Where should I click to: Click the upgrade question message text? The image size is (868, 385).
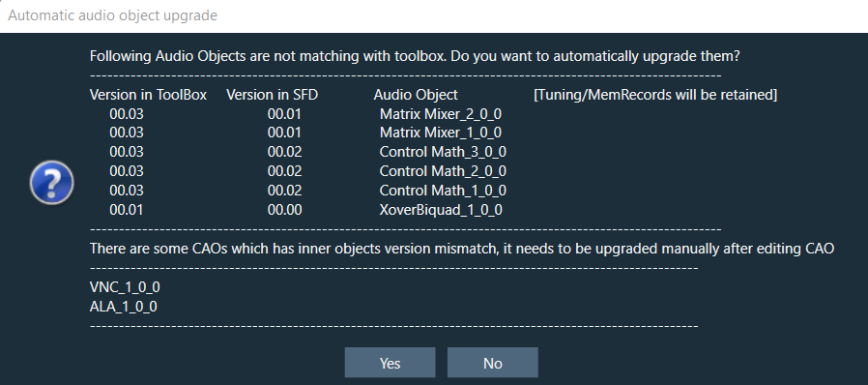[x=416, y=56]
